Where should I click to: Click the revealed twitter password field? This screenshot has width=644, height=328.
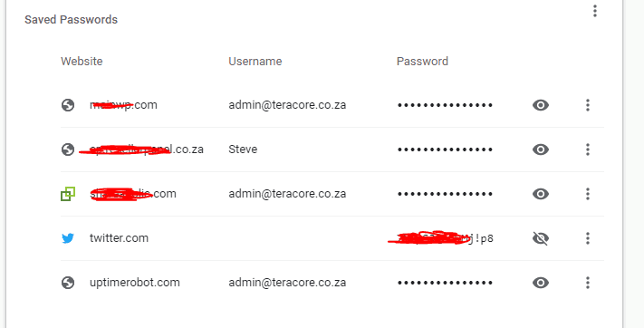point(441,238)
